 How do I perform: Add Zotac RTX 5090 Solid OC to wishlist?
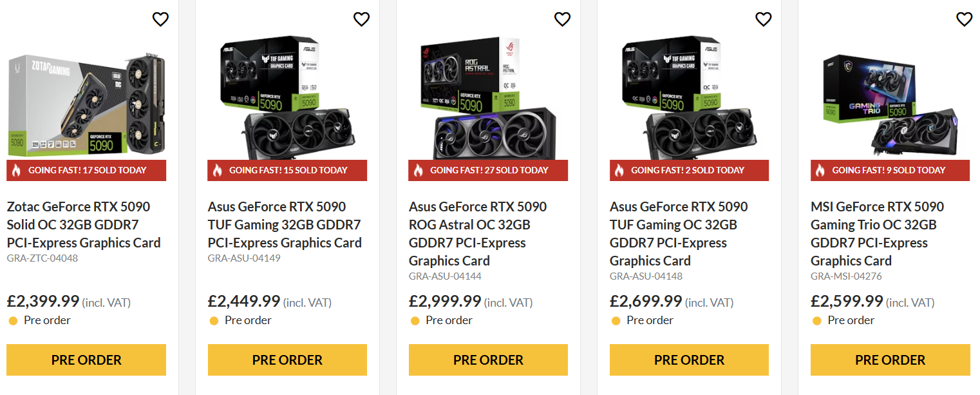coord(160,19)
